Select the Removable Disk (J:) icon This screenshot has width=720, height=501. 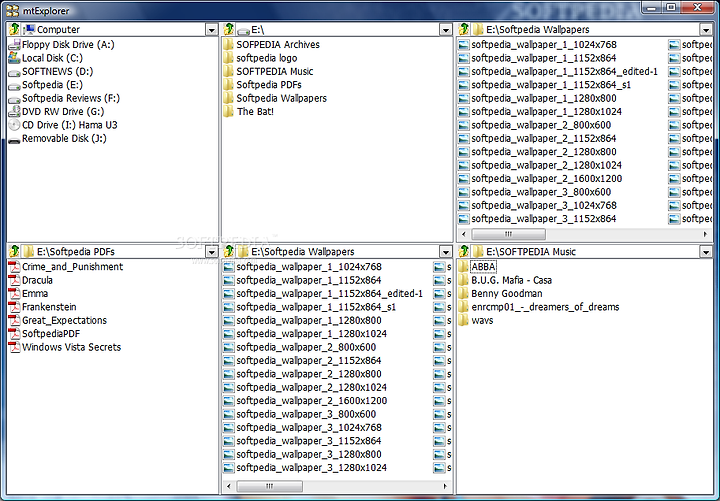tap(14, 139)
